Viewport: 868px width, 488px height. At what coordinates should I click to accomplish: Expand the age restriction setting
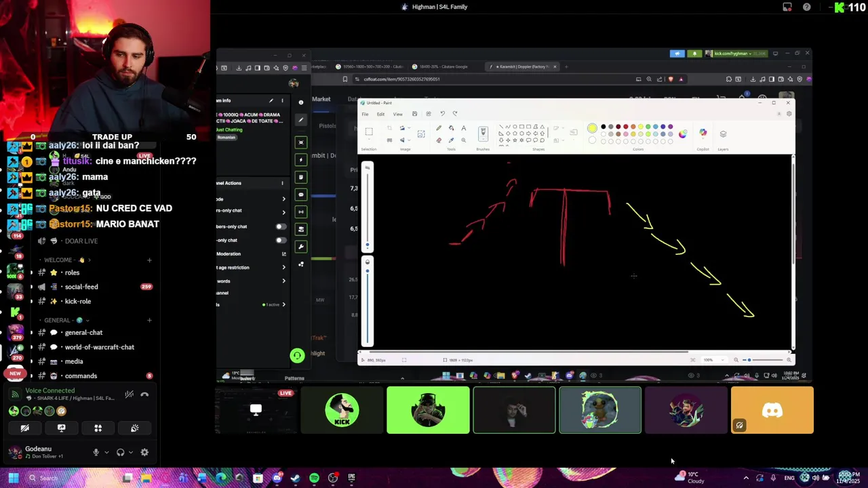(x=283, y=267)
